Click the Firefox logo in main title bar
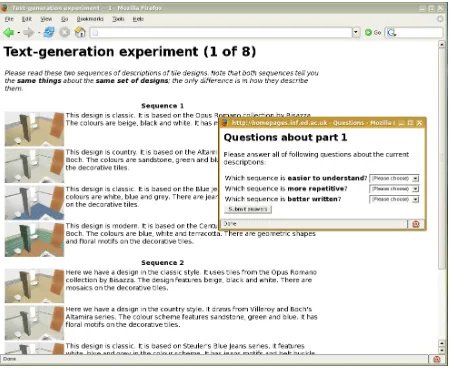 tap(4, 8)
